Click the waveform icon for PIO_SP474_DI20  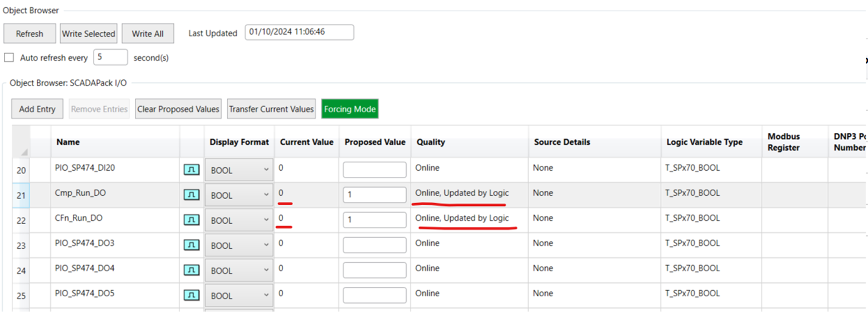(192, 170)
